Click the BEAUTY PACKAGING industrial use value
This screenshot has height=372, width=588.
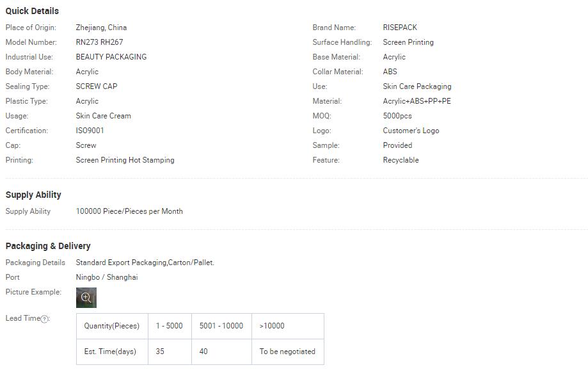point(111,57)
